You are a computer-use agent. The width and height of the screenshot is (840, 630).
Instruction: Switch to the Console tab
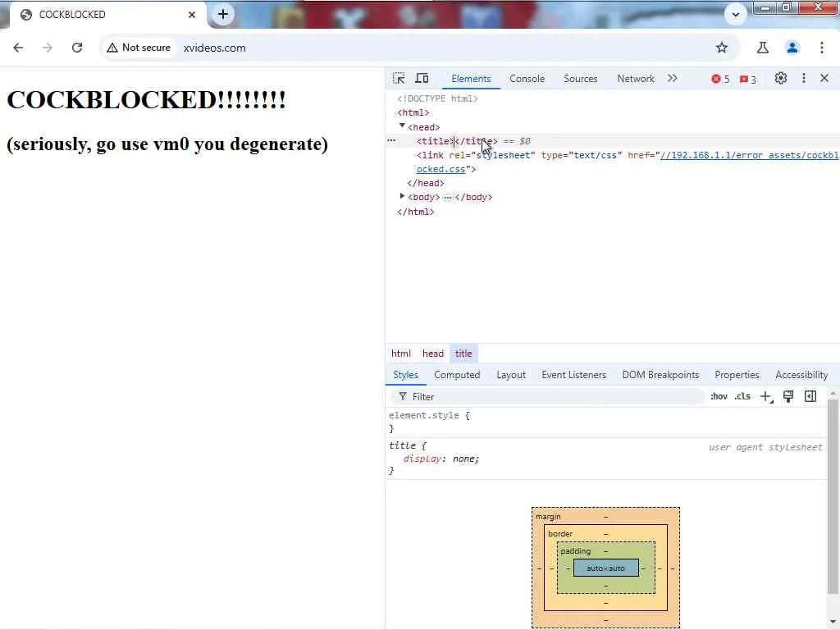coord(527,79)
